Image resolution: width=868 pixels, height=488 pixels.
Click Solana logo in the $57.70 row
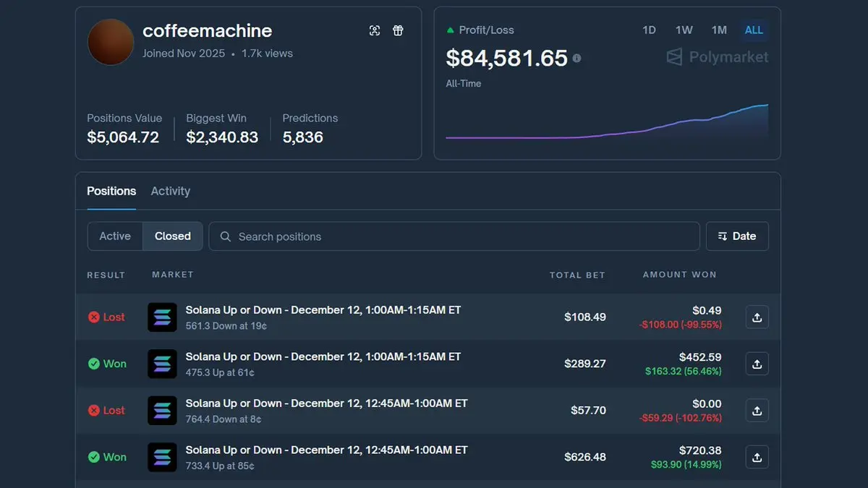pos(162,411)
